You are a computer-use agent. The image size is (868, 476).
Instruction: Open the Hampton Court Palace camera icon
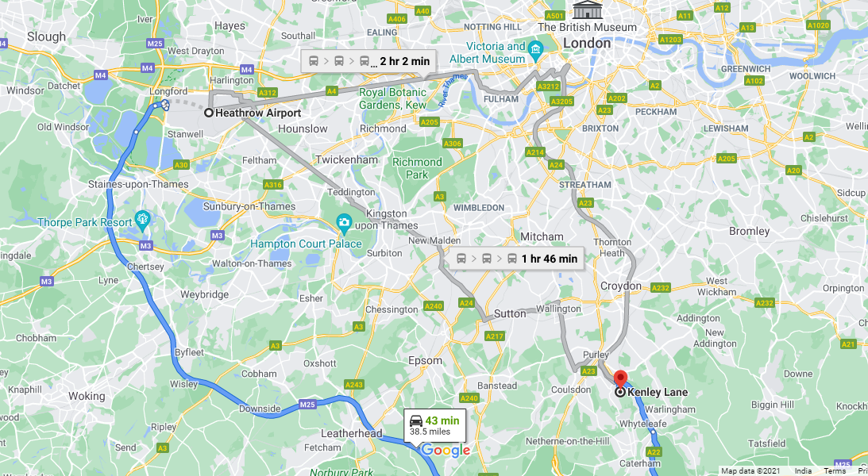pos(344,224)
